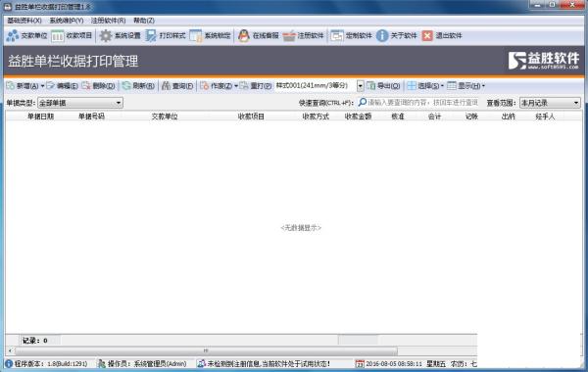Click the magnifier icon in quick search
Screen dimensions: 588x372
(x=363, y=102)
